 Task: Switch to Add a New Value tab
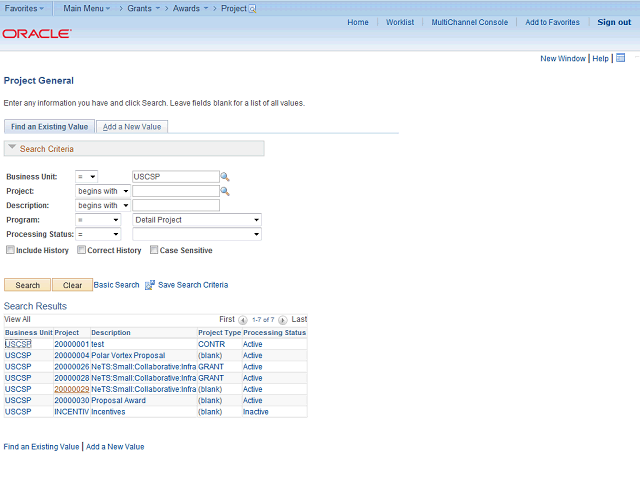[132, 127]
